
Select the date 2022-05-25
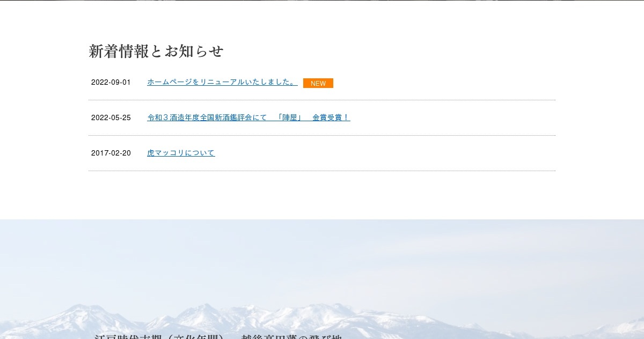click(x=111, y=117)
